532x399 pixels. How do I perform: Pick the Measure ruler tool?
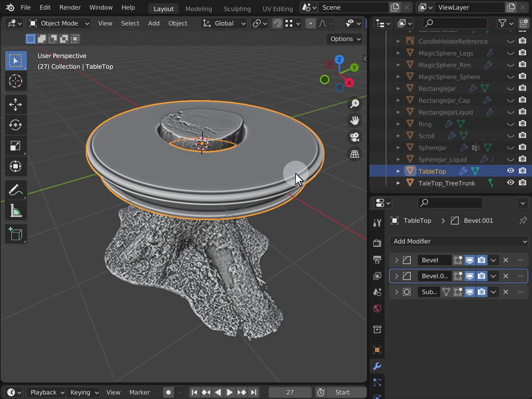tap(16, 211)
